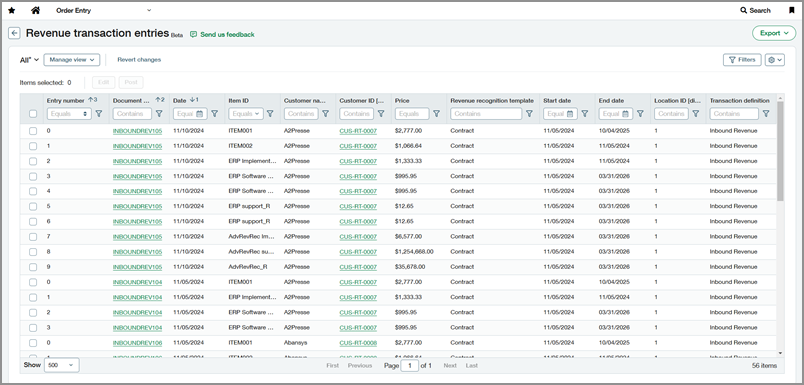This screenshot has height=385, width=804.
Task: Click the Document Contains filter field
Action: (x=132, y=114)
